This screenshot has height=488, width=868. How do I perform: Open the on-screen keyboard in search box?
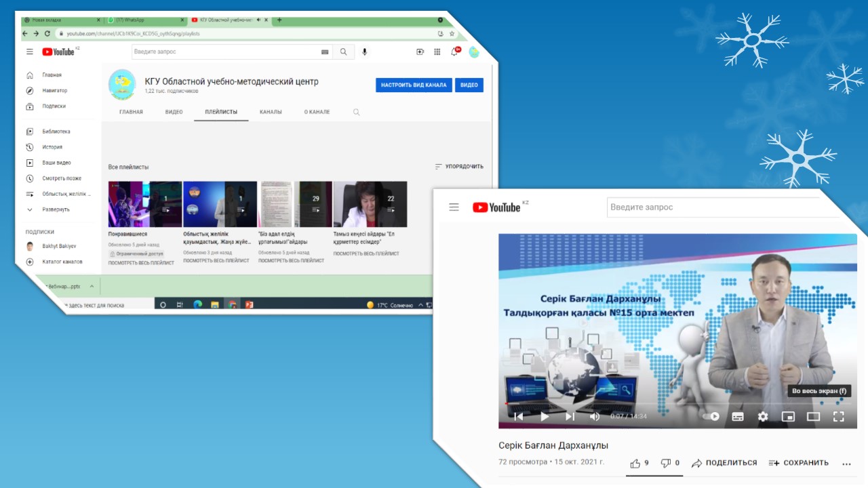click(325, 52)
